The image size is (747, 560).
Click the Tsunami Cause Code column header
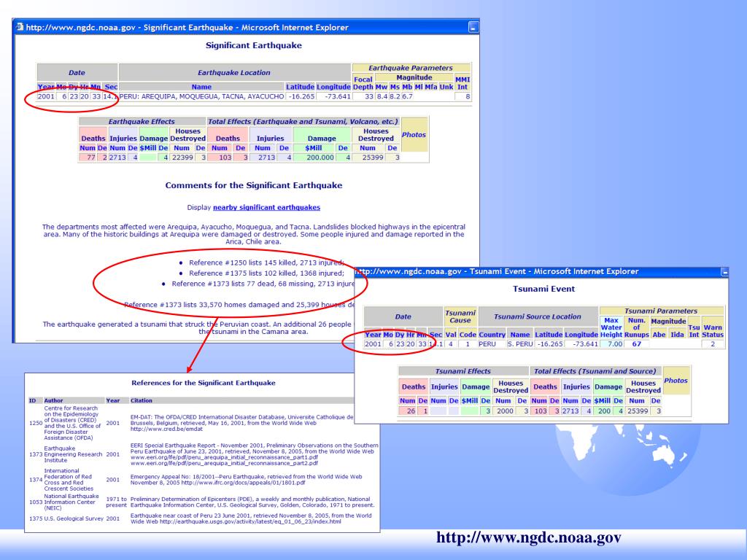[x=468, y=335]
